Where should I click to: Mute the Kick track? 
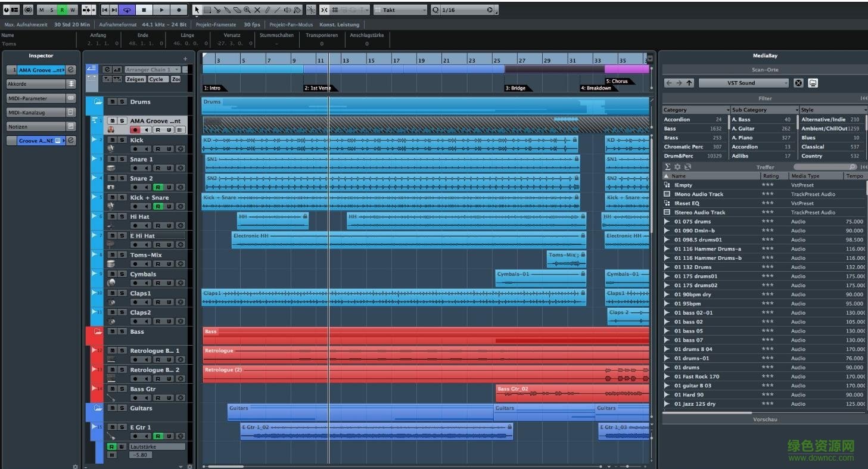[113, 140]
